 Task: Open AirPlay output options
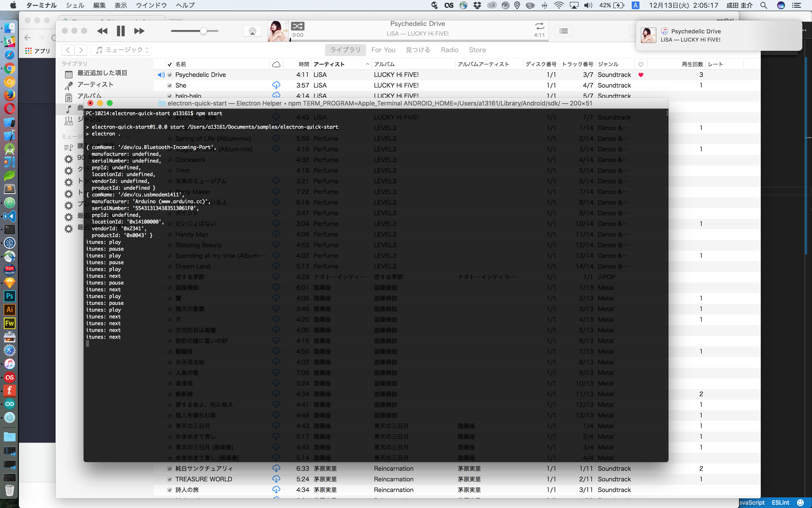pyautogui.click(x=252, y=31)
